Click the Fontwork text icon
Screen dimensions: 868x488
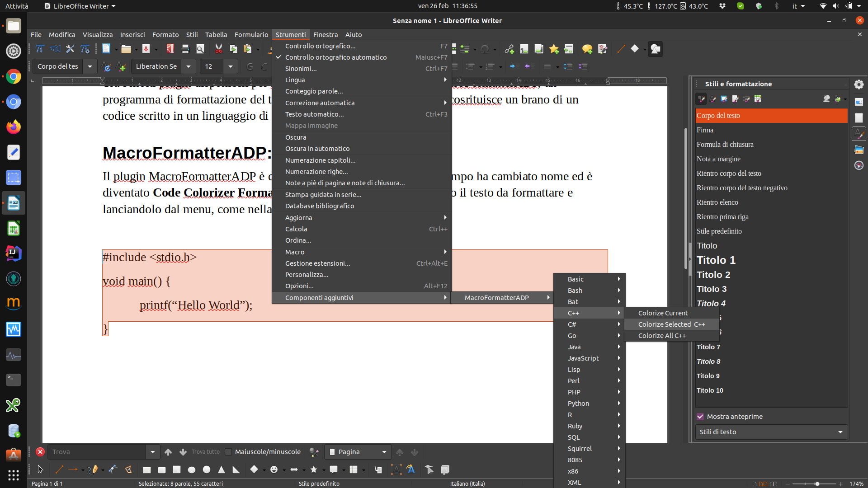[x=411, y=469]
